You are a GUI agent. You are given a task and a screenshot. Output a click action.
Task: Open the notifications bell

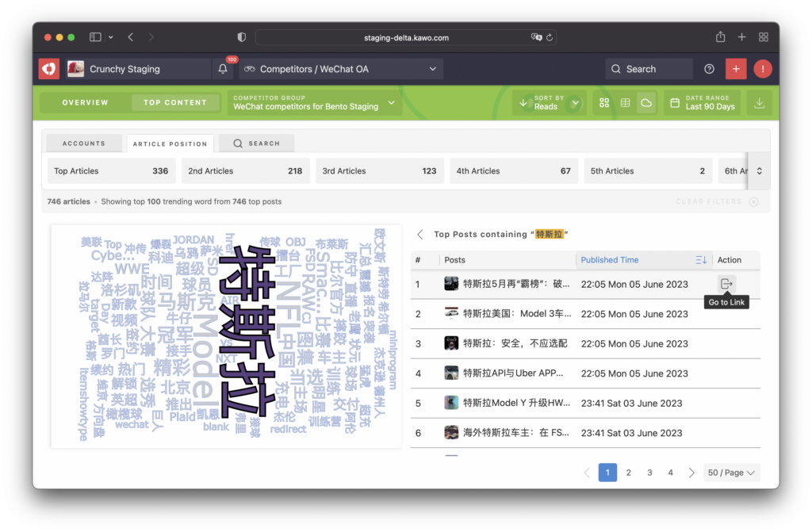pos(223,69)
